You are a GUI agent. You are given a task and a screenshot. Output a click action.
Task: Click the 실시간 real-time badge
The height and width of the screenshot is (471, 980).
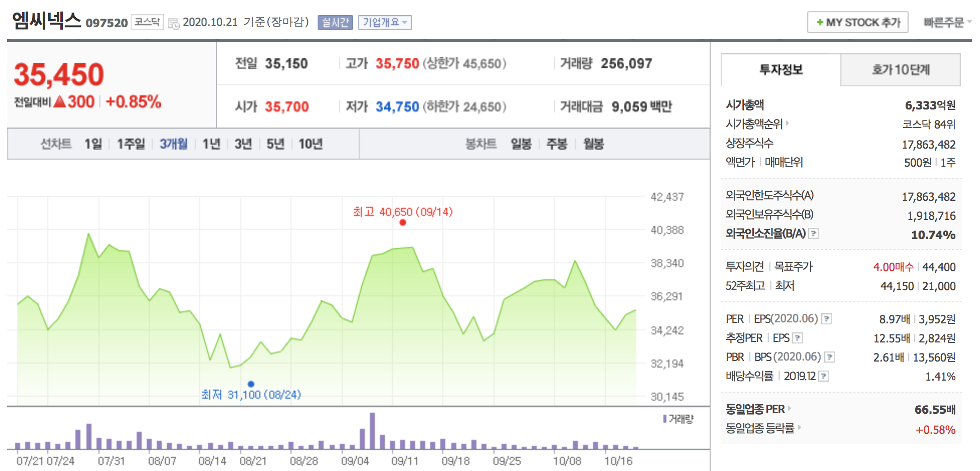[335, 23]
